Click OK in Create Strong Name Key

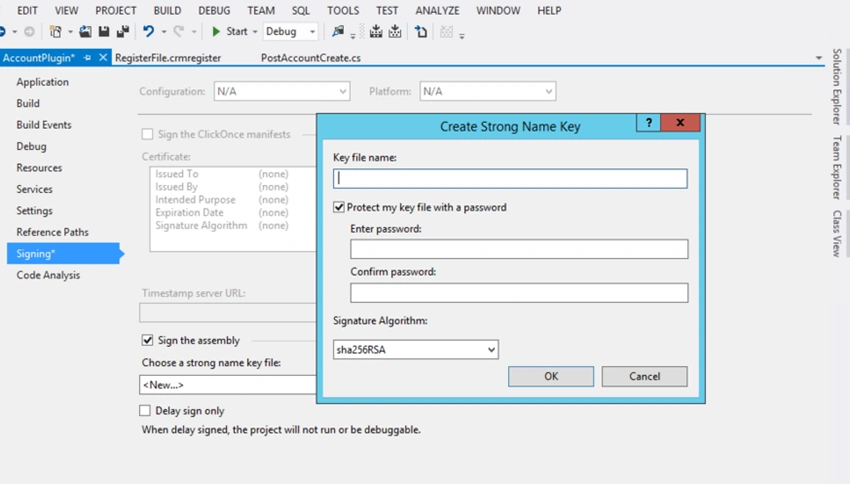point(551,376)
